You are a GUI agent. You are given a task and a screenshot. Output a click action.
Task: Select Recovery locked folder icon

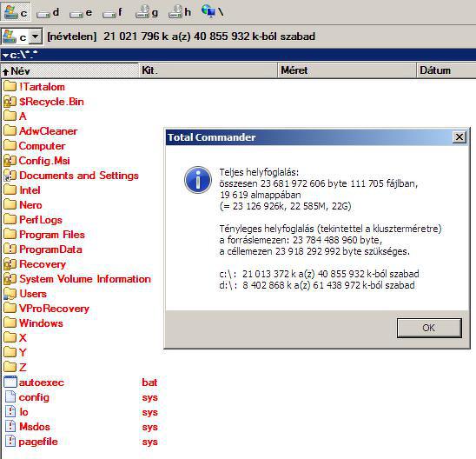[x=10, y=264]
